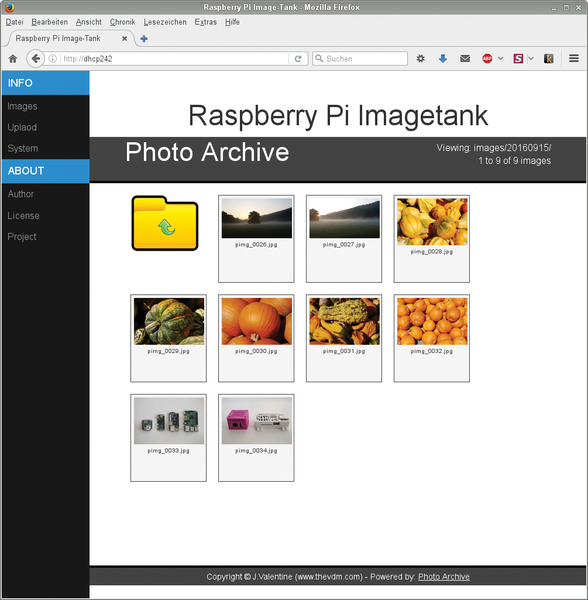This screenshot has height=600, width=588.
Task: Open thumbnail pimg_0034.jpg
Action: point(256,438)
